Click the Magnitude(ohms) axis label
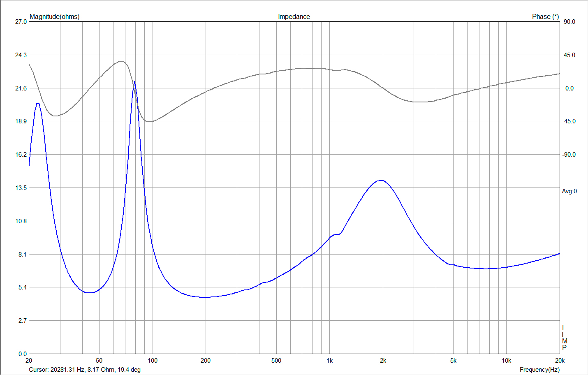Viewport: 588px width, 375px height. point(54,16)
